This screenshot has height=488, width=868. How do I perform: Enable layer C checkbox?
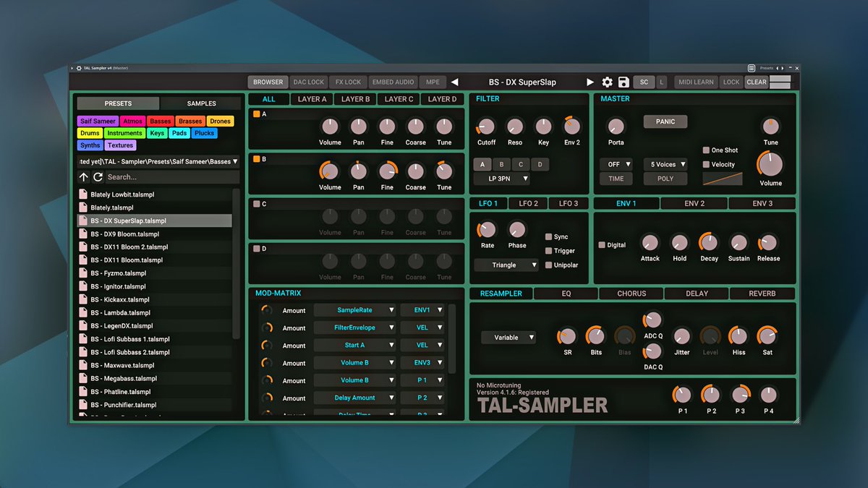(257, 204)
